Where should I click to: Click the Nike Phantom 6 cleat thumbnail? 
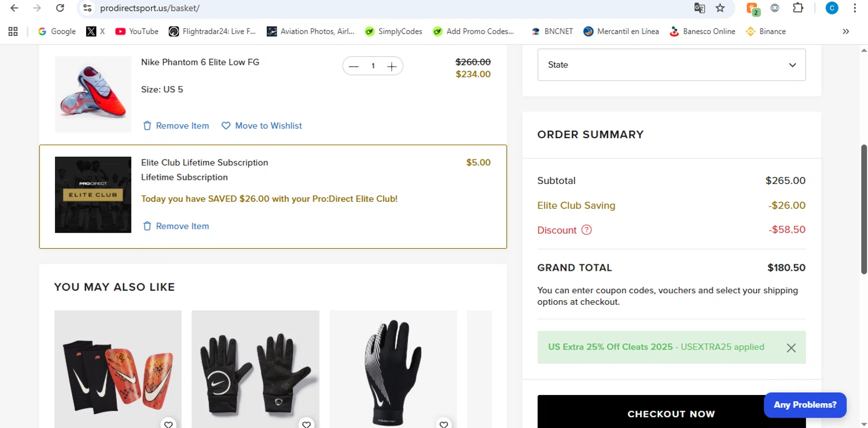pos(93,94)
